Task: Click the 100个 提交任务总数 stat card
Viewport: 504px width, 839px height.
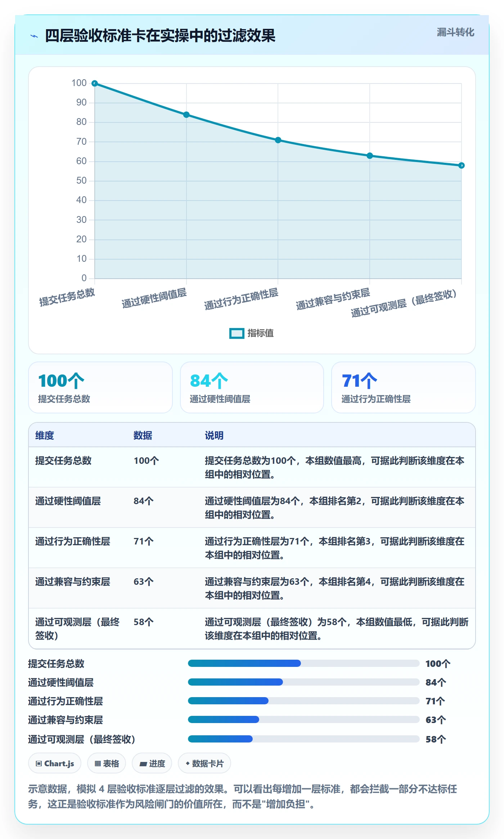Action: click(100, 387)
